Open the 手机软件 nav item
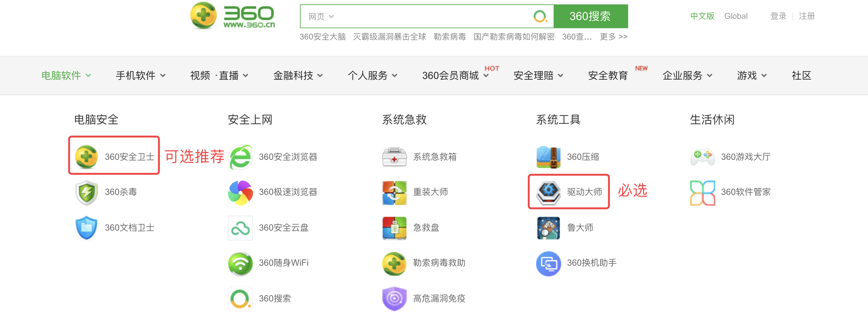Viewport: 868px width, 324px height. [x=136, y=76]
